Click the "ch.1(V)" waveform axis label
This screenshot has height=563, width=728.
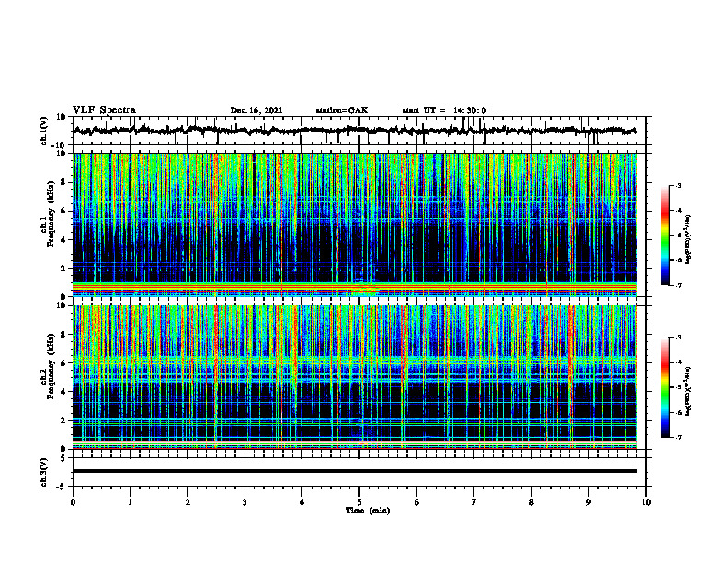44,131
